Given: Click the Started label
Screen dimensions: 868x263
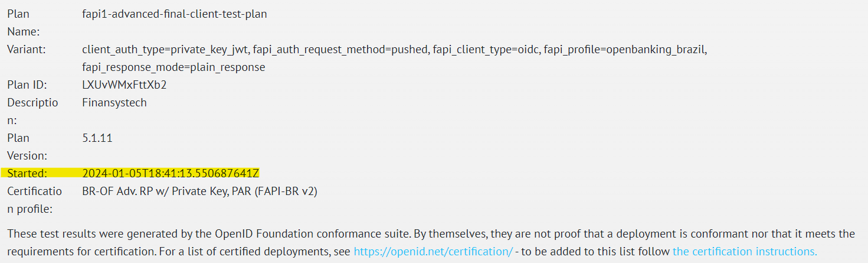Looking at the screenshot, I should 27,173.
